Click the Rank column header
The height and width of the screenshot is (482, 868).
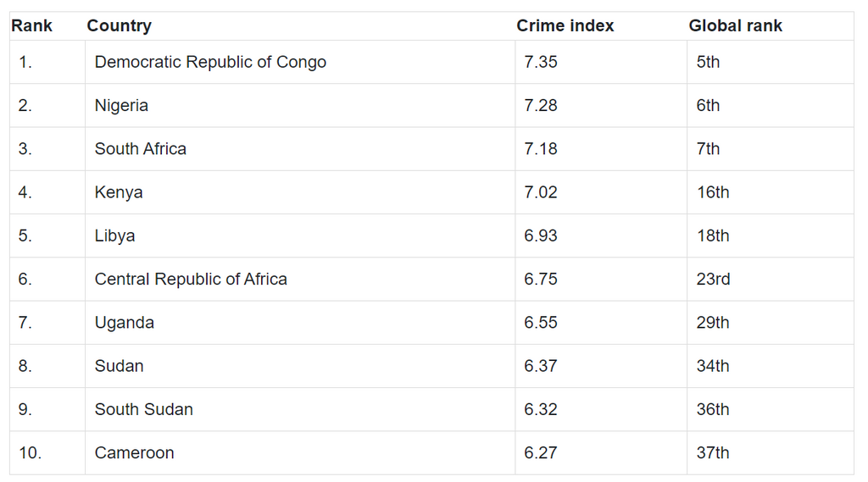click(31, 25)
